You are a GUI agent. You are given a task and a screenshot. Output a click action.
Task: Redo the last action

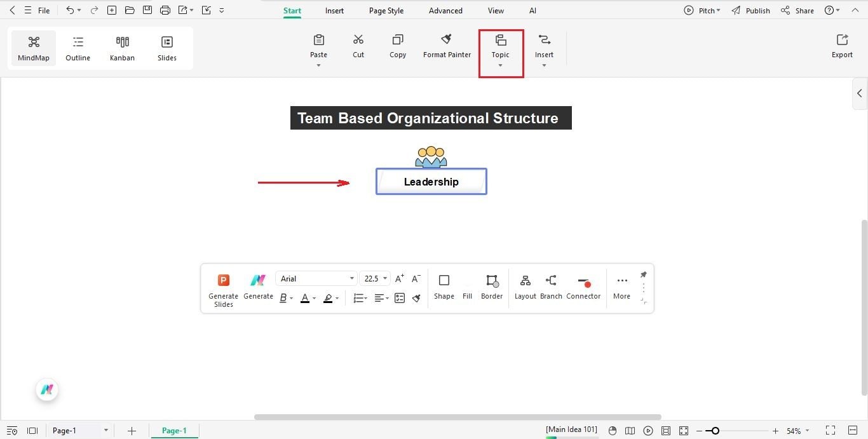click(94, 10)
